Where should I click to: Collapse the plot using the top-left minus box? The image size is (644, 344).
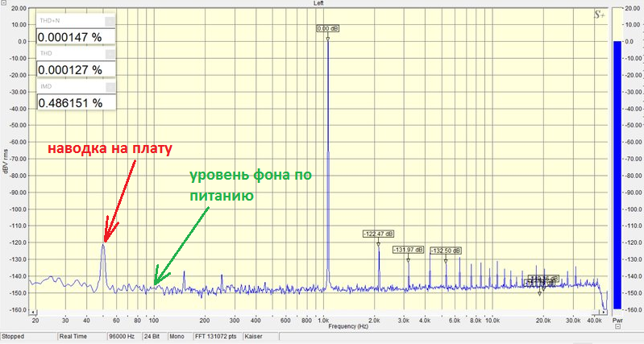(x=3, y=3)
